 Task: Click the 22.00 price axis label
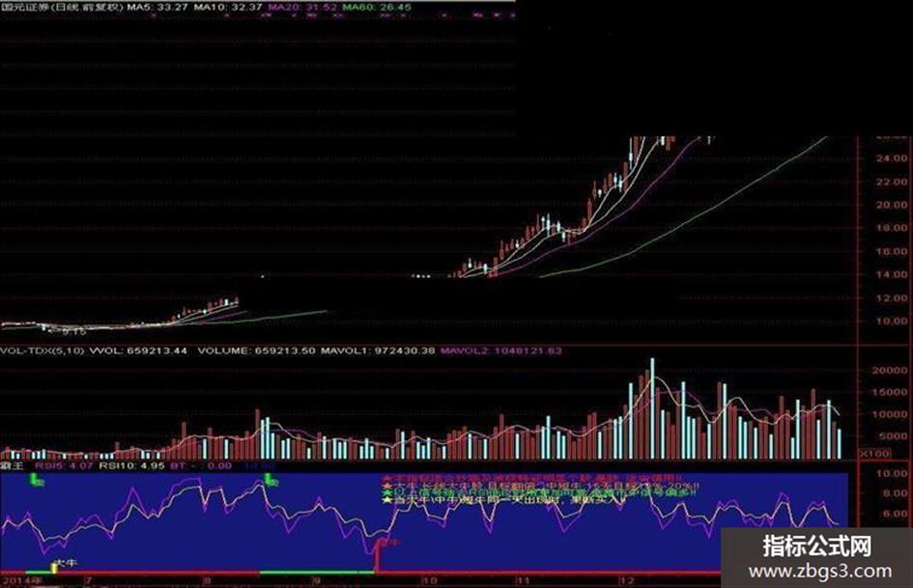click(890, 182)
